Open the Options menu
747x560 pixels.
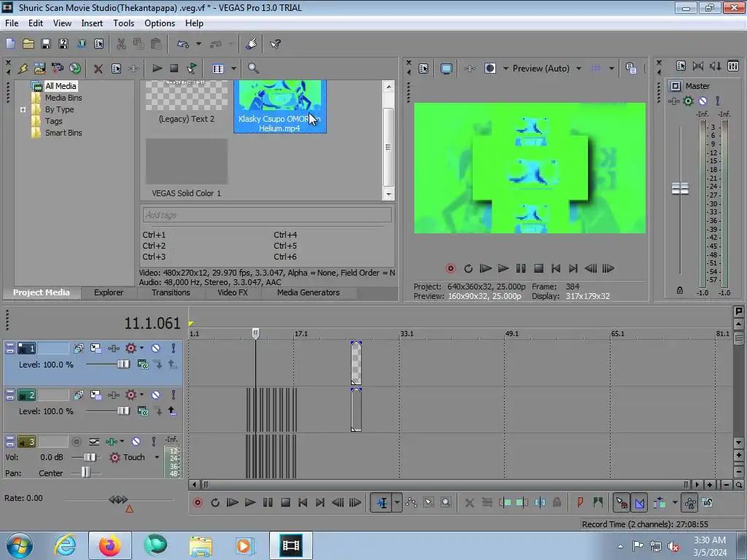(160, 23)
